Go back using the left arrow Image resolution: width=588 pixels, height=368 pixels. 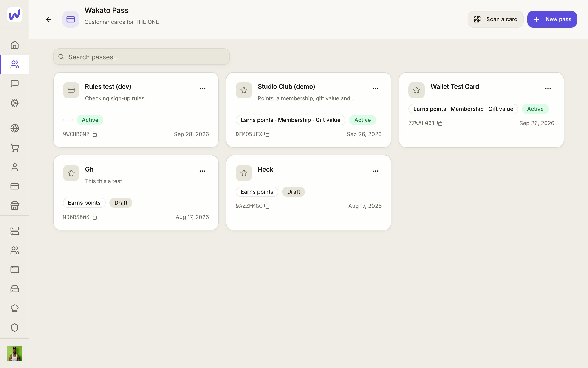click(49, 19)
